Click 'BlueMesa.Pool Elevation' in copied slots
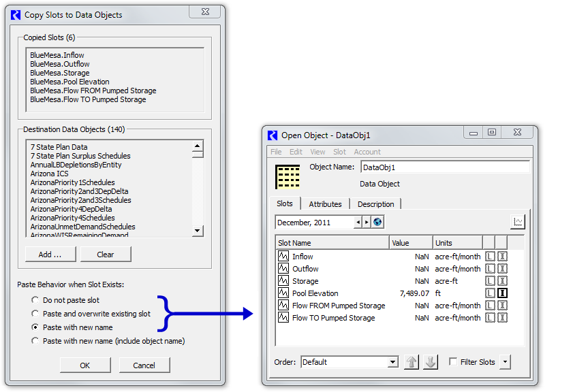This screenshot has width=573, height=392. pos(69,82)
